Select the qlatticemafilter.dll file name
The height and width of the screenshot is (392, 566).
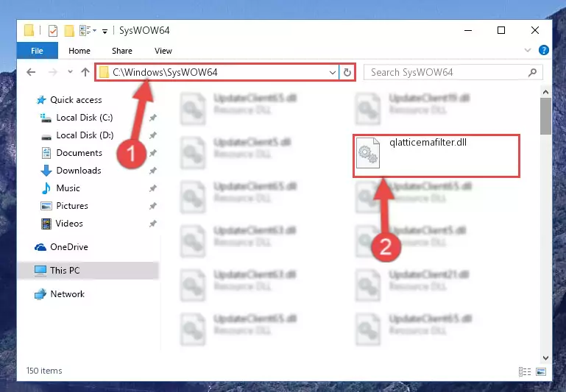coord(428,143)
